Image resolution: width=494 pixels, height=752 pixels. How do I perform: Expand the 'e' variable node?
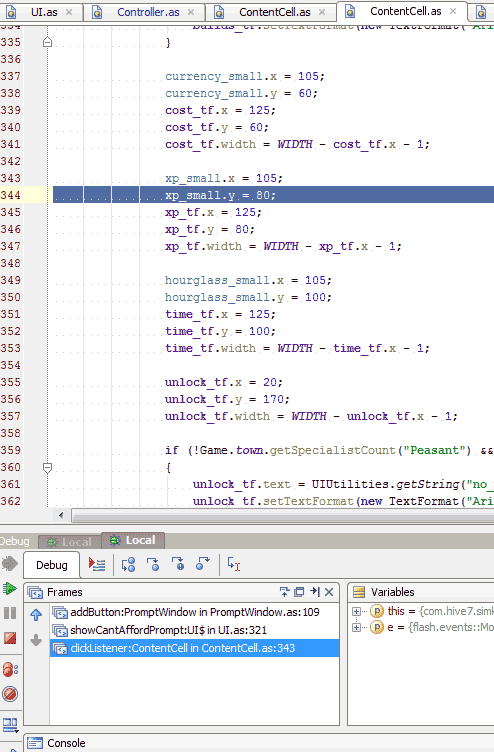pyautogui.click(x=356, y=627)
